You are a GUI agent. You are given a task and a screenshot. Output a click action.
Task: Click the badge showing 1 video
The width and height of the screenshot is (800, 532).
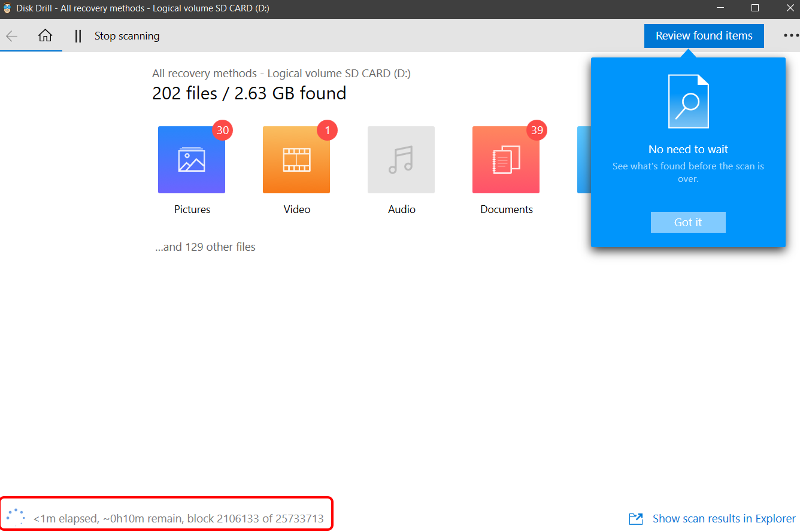pyautogui.click(x=328, y=130)
